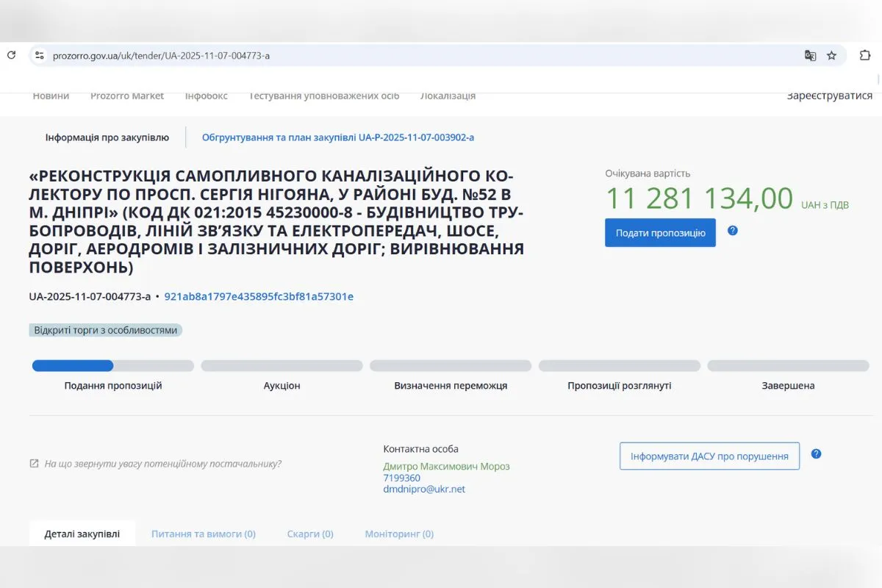
Task: Open the 'Prozorro Market' menu item
Action: 126,95
